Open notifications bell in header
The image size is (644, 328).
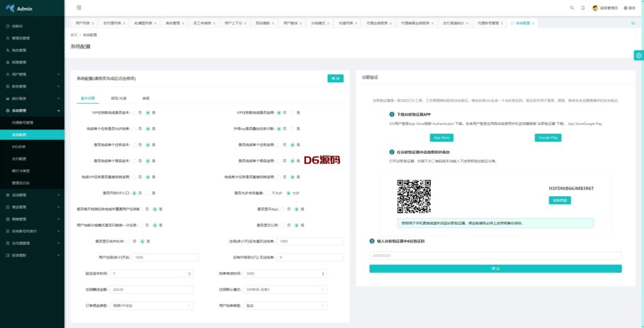coord(583,8)
